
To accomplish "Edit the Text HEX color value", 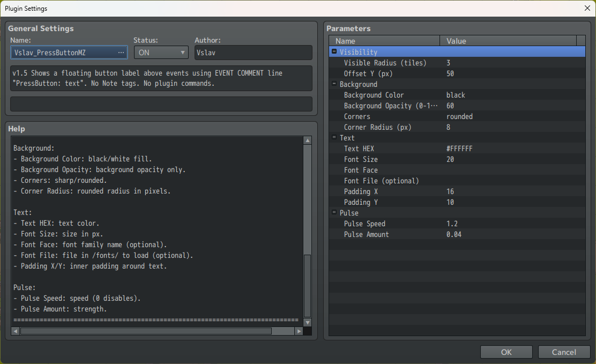I will 482,148.
